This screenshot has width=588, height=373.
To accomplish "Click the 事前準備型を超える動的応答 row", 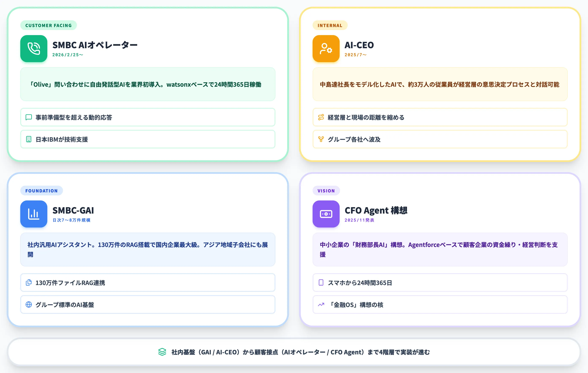I will click(148, 117).
